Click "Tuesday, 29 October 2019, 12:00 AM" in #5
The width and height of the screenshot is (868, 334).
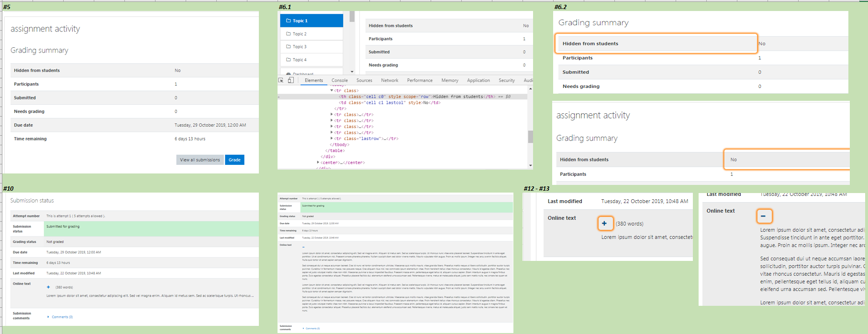tap(210, 125)
